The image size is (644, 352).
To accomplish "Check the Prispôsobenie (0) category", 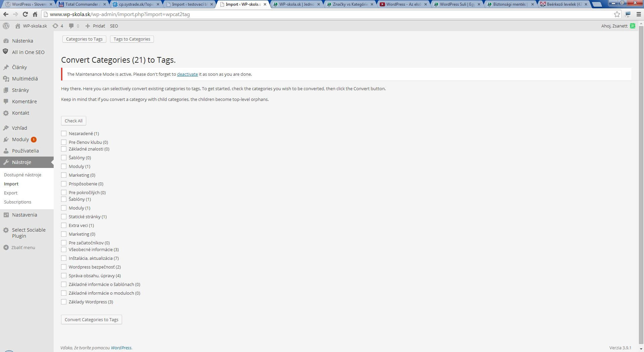I will point(64,184).
